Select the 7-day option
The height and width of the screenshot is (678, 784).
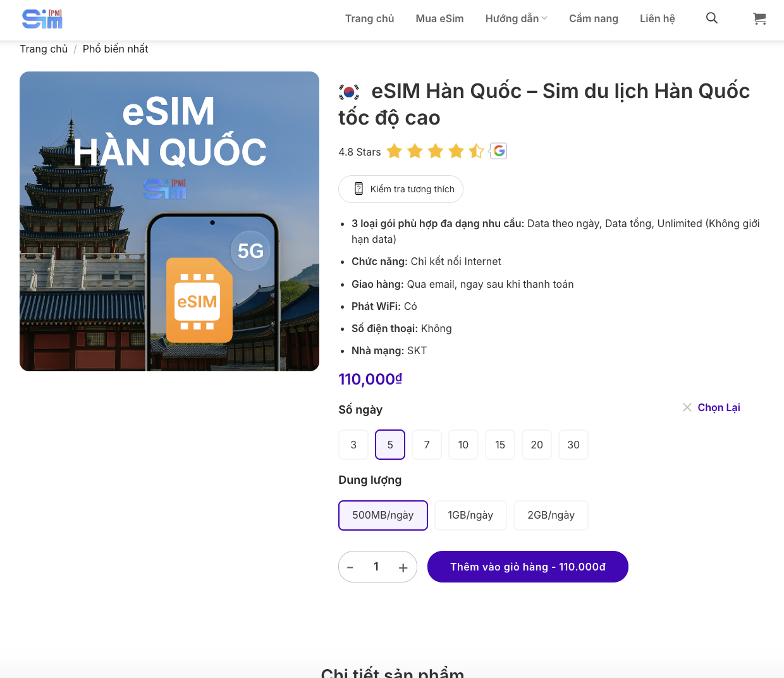[427, 445]
